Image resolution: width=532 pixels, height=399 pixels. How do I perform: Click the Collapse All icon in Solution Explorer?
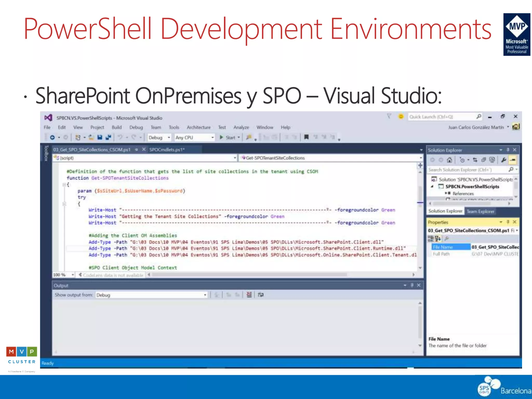pos(483,160)
